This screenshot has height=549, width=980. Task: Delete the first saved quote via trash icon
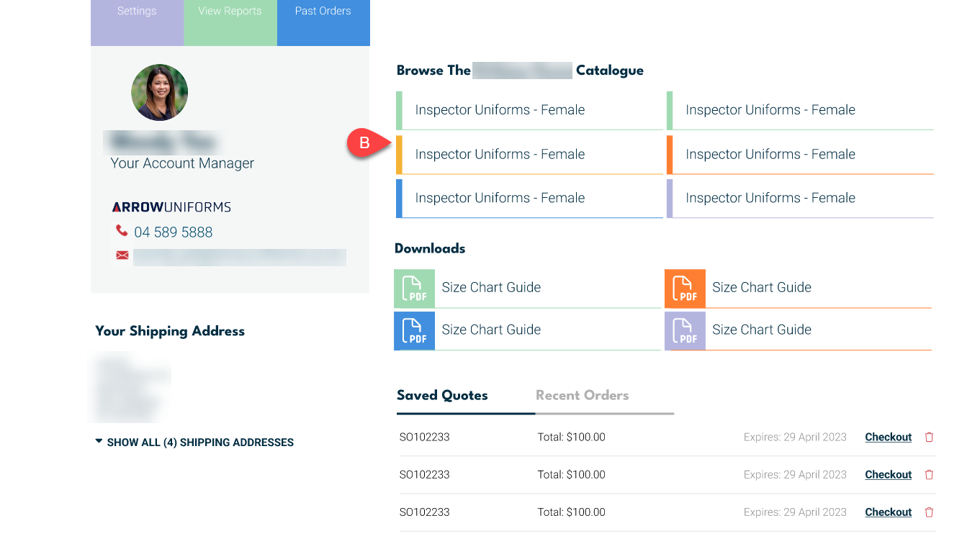929,437
